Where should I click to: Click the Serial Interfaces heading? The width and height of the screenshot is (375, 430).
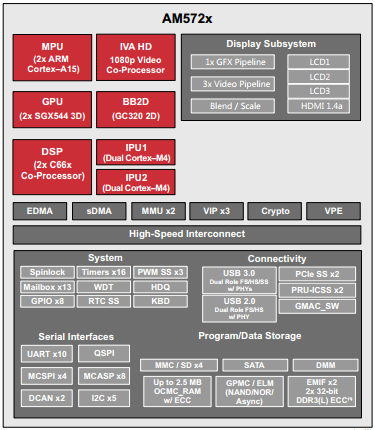[76, 337]
